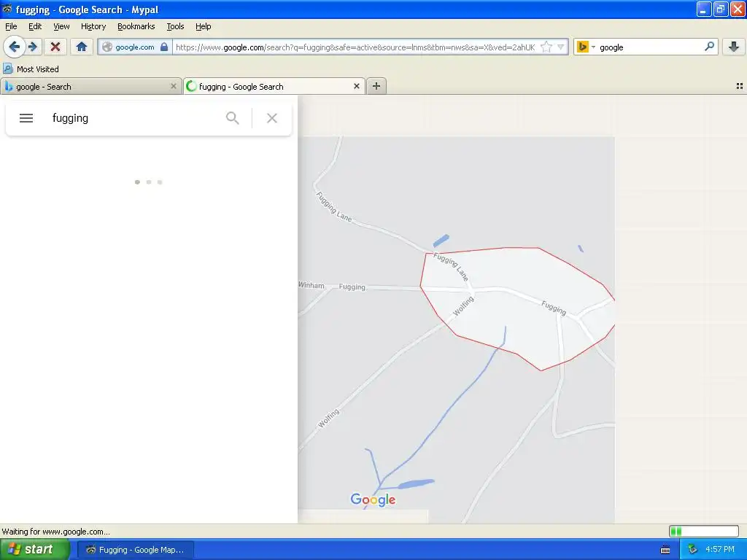The height and width of the screenshot is (560, 747).
Task: Click the page loading progress bar
Action: 704,531
